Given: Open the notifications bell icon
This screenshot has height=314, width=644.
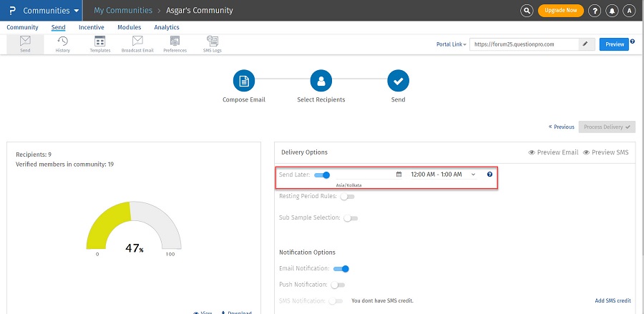Looking at the screenshot, I should point(612,11).
